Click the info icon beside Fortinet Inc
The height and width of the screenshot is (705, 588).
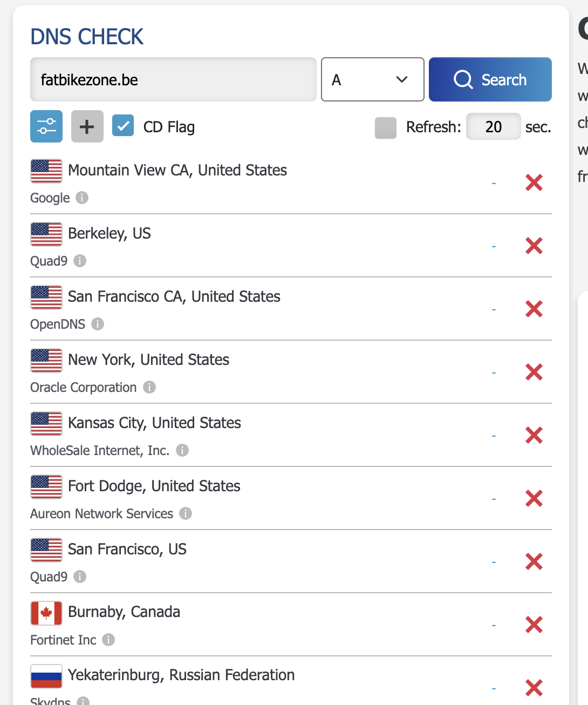tap(108, 640)
